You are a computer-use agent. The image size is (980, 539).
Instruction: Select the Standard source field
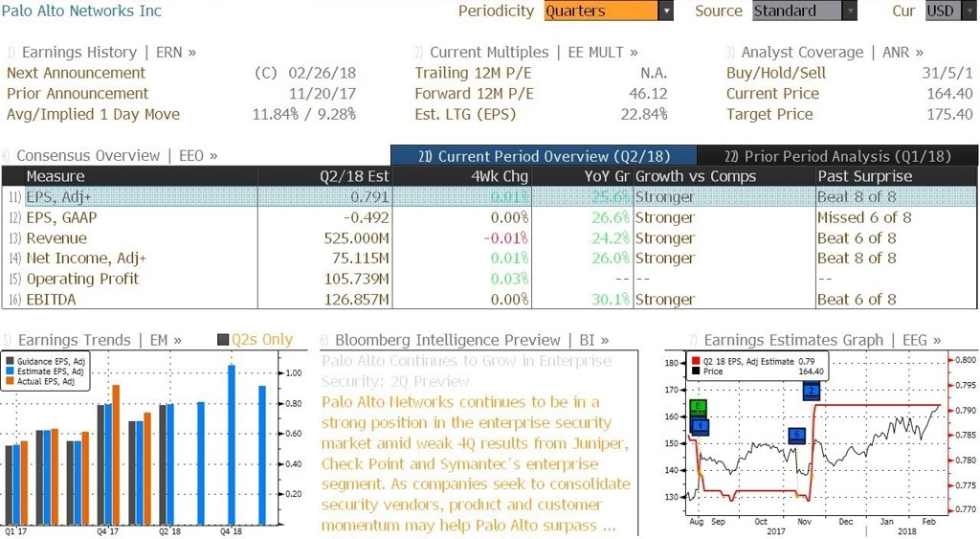click(x=797, y=11)
